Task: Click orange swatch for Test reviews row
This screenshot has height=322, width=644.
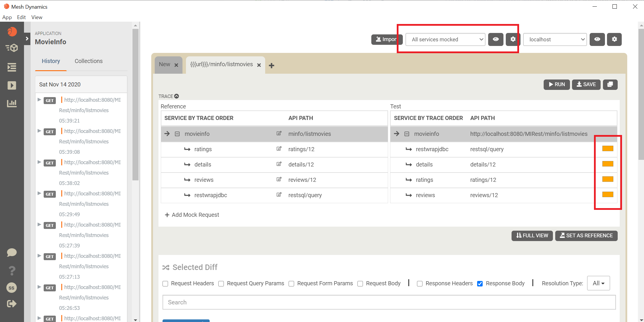Action: [x=608, y=195]
